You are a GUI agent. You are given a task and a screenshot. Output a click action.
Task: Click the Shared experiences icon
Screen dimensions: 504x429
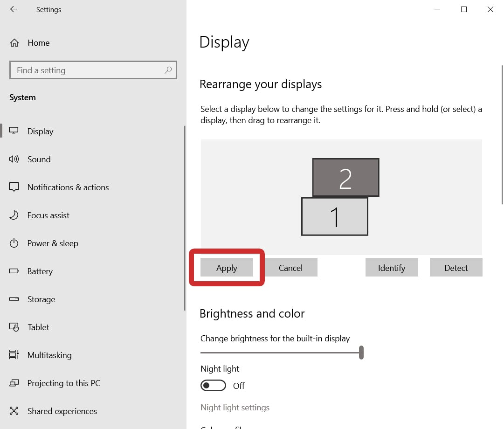pyautogui.click(x=14, y=411)
